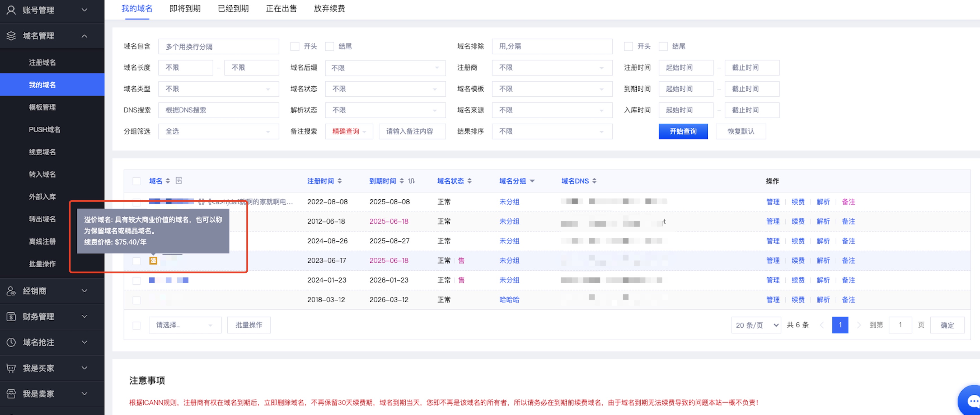Click 开始查询 button

[683, 131]
